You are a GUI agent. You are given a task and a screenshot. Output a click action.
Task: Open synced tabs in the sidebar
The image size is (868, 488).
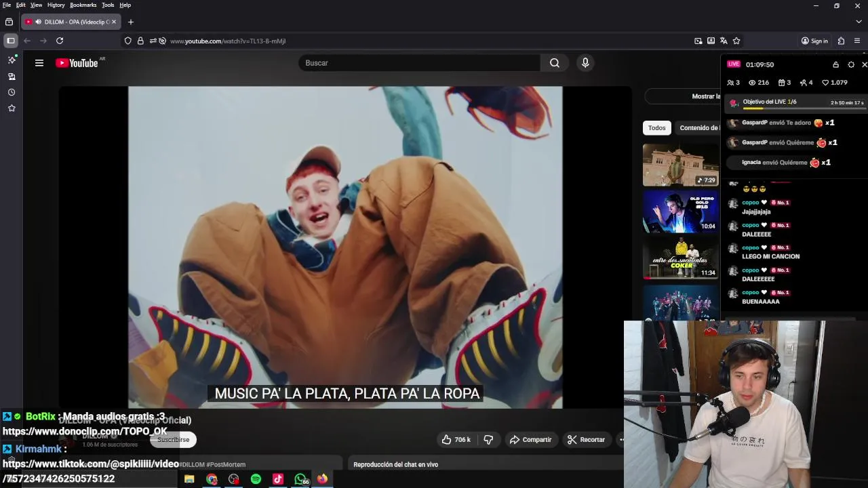pos(12,77)
